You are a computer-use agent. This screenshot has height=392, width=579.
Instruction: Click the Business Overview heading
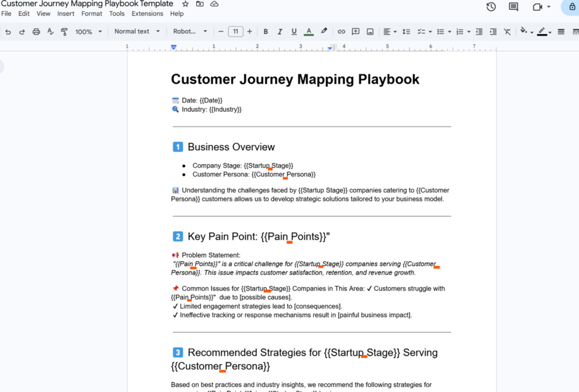coord(231,147)
